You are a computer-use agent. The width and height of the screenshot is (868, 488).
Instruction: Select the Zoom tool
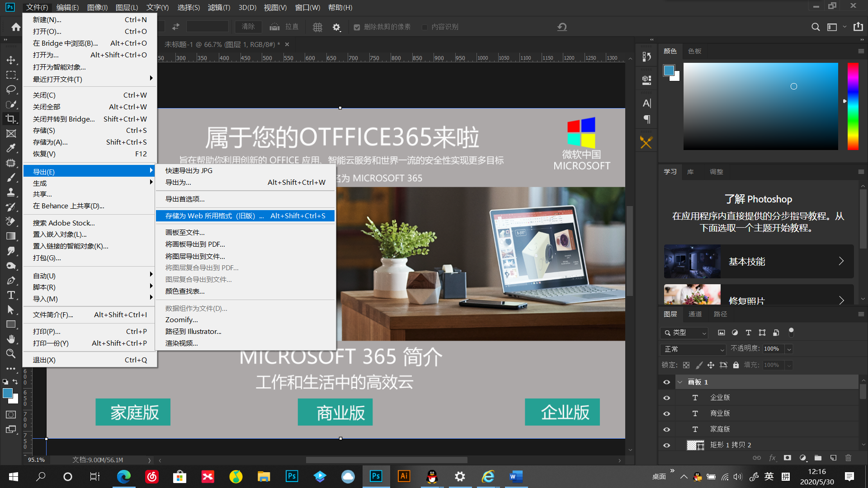11,353
